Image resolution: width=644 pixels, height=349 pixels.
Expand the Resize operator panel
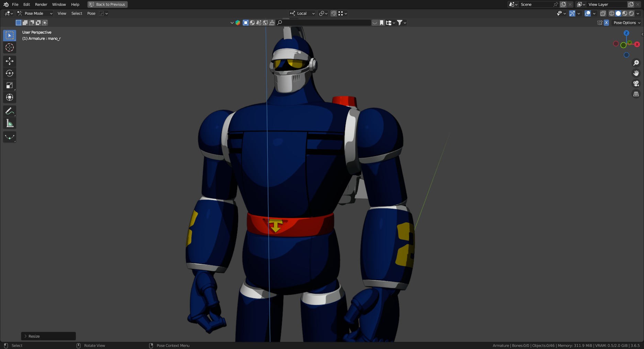[48, 336]
